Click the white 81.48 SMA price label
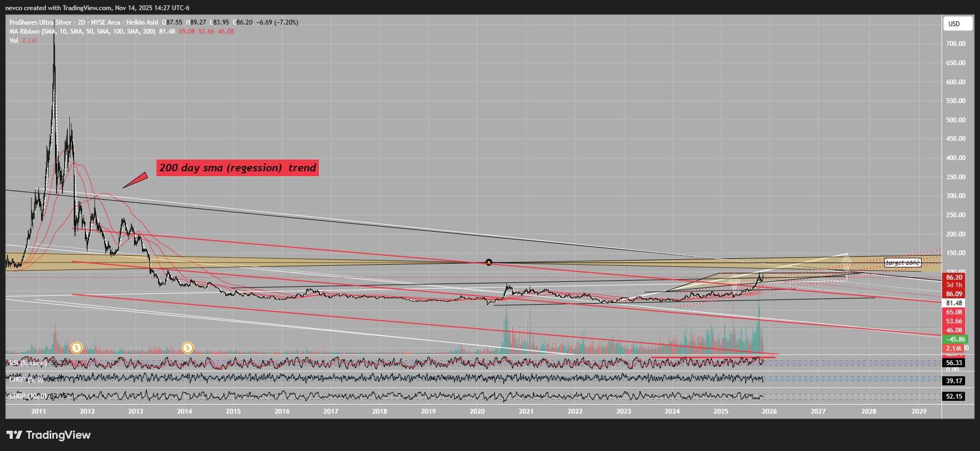980x451 pixels. point(954,303)
